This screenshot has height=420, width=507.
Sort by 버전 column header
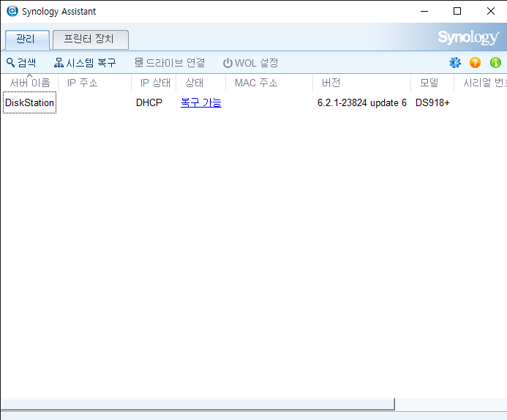pos(361,83)
